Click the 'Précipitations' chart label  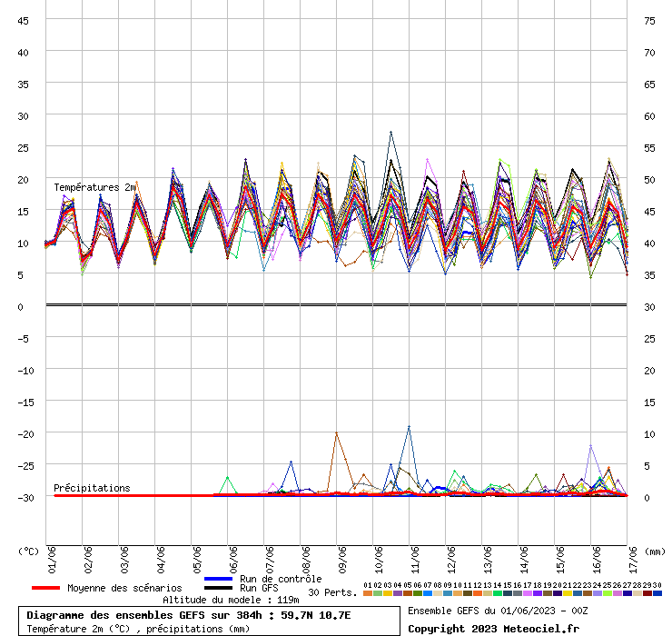(x=92, y=488)
